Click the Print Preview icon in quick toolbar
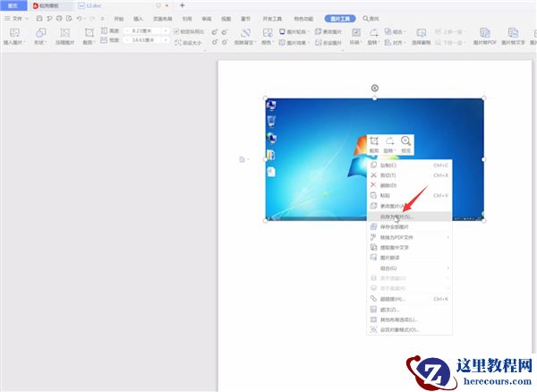The height and width of the screenshot is (392, 537). pyautogui.click(x=69, y=19)
